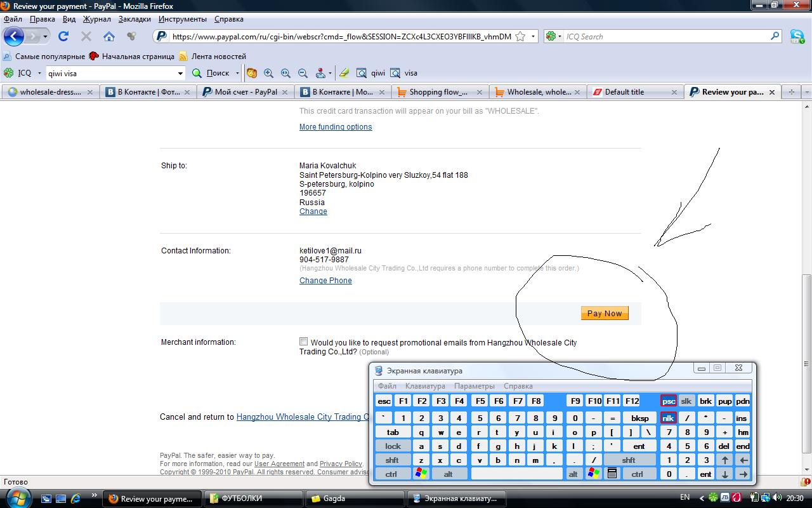Click the visa search-word button
The height and width of the screenshot is (508, 812).
tap(404, 73)
